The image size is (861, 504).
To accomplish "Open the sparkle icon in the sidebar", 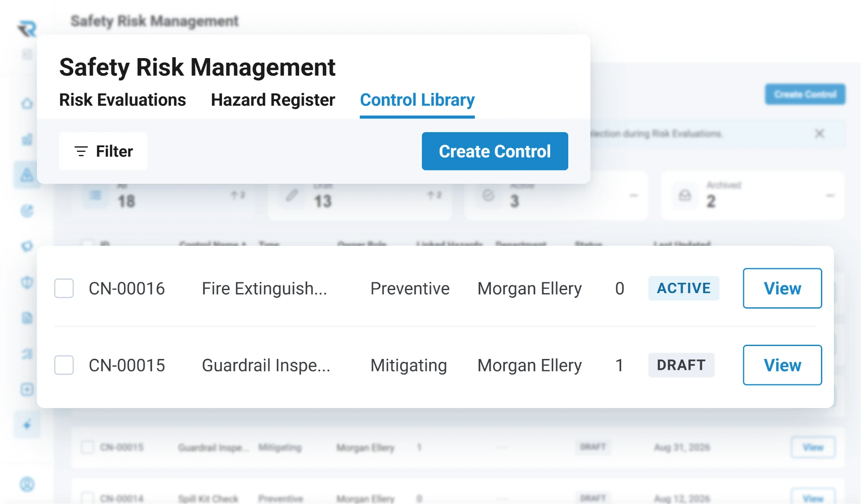I will click(27, 425).
